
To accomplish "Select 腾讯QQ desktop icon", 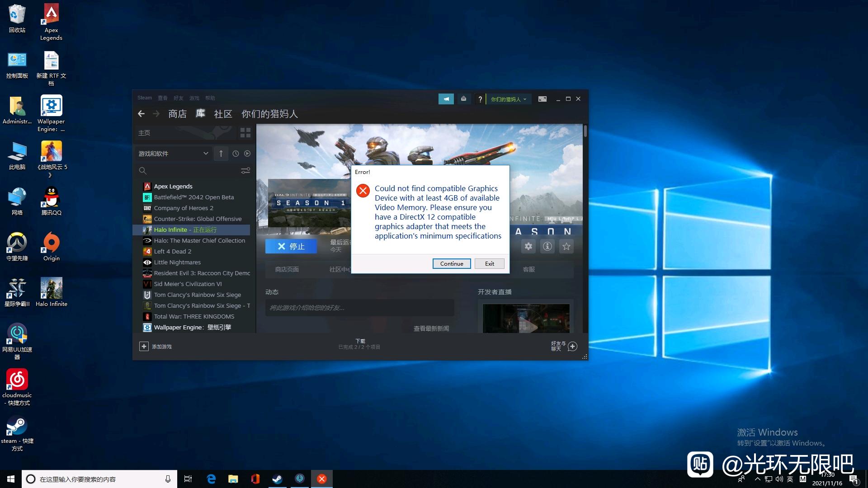I will point(51,201).
